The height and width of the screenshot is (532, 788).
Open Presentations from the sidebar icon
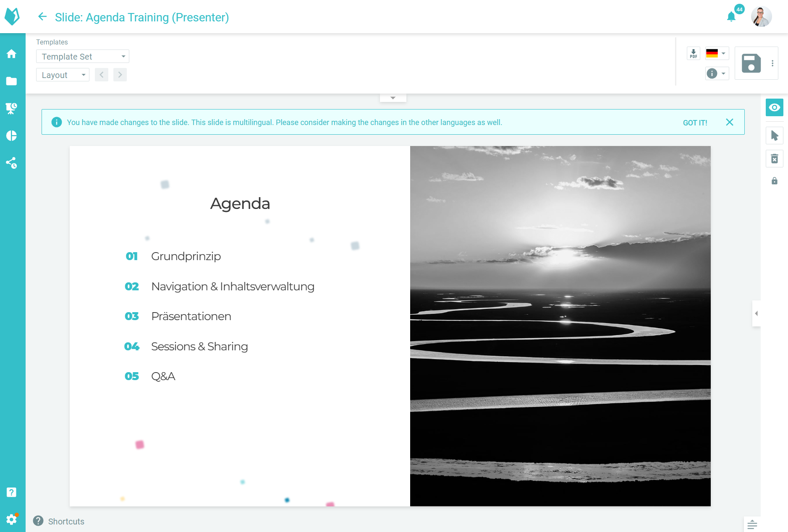pyautogui.click(x=12, y=108)
